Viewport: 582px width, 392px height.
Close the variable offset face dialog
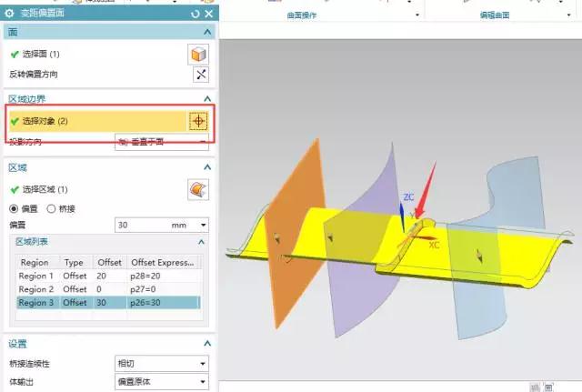(208, 14)
